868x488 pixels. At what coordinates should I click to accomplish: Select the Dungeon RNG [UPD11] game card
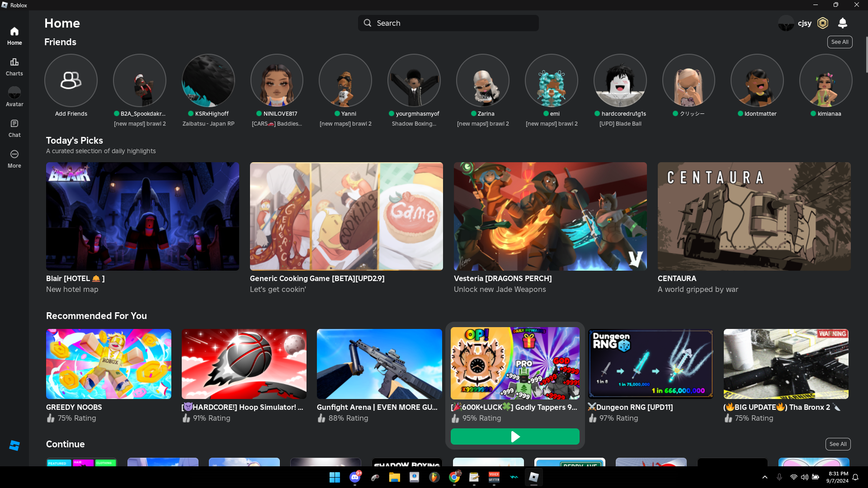650,364
